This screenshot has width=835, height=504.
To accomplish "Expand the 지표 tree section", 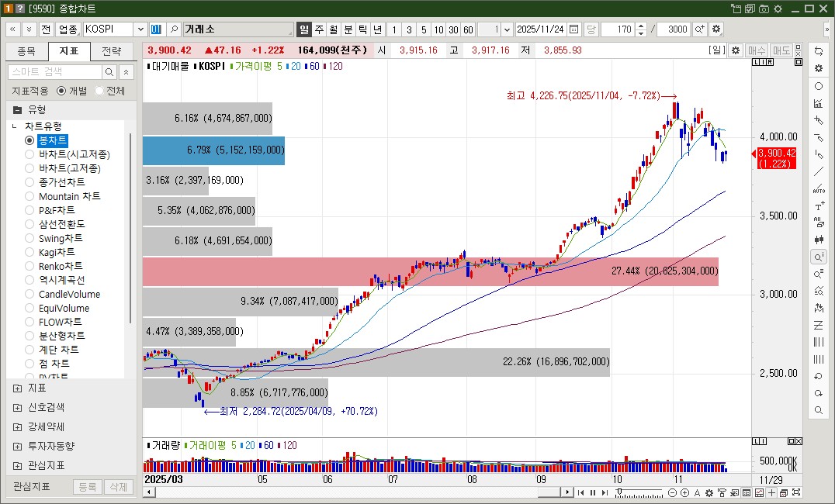I will click(x=18, y=388).
